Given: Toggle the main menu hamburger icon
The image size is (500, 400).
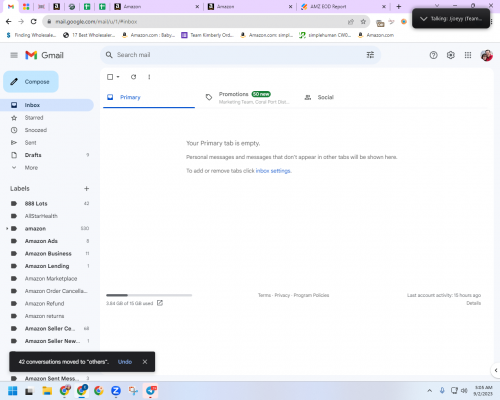Looking at the screenshot, I should pyautogui.click(x=14, y=55).
